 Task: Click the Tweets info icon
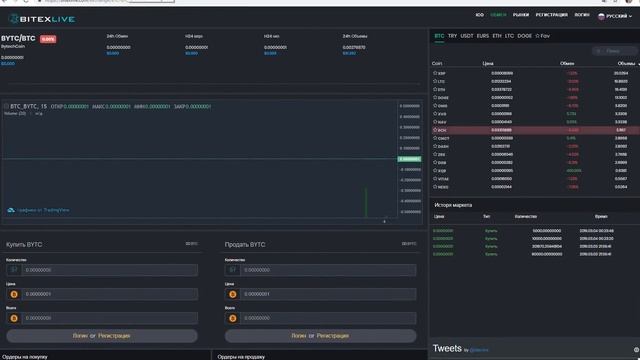[636, 349]
